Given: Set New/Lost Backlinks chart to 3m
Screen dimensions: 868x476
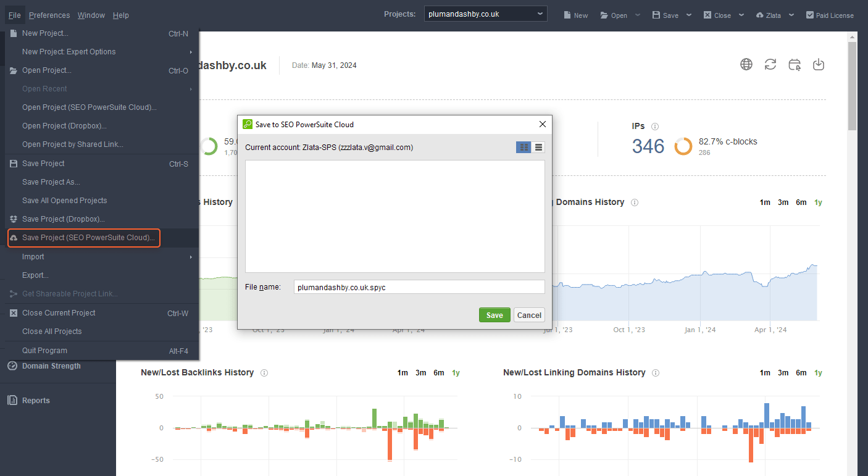Looking at the screenshot, I should 420,373.
